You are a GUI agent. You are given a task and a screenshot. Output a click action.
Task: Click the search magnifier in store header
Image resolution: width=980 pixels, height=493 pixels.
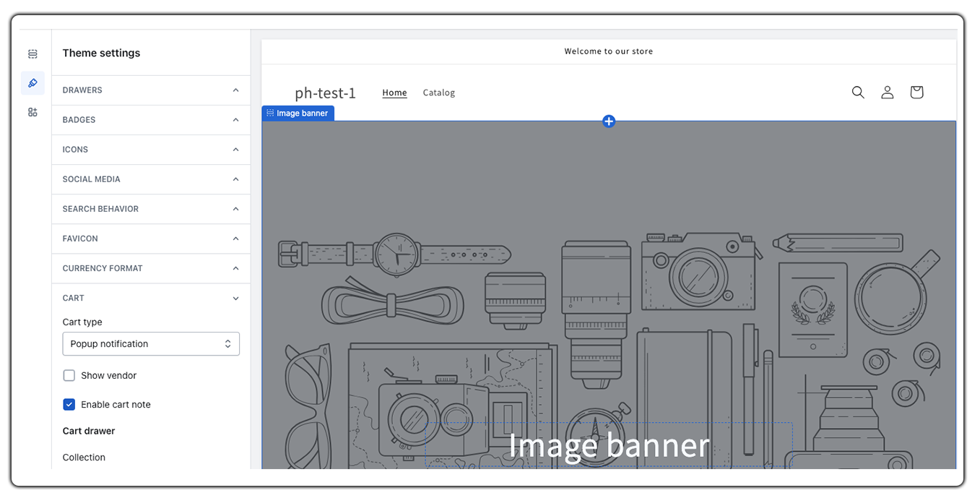[x=858, y=93]
